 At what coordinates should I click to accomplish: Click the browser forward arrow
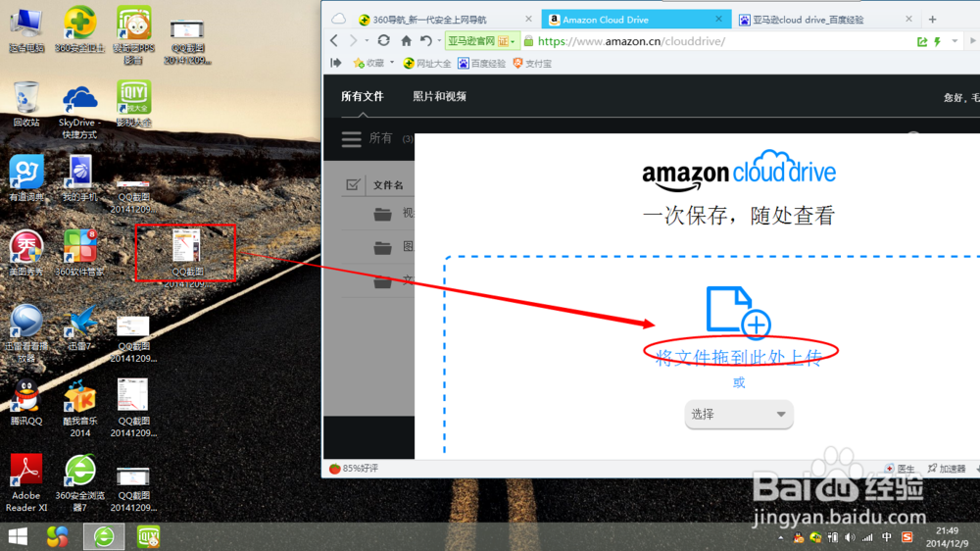coord(353,41)
